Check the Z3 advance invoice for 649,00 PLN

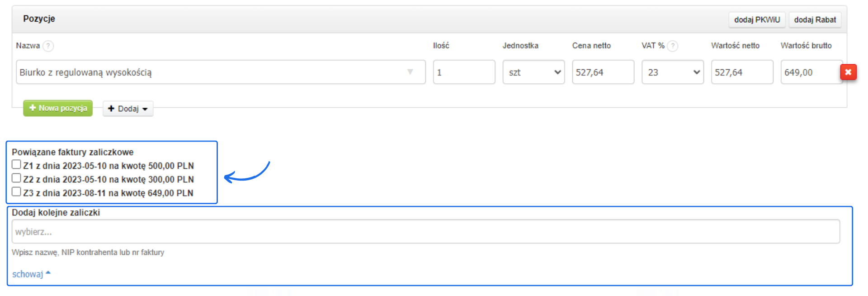(16, 192)
